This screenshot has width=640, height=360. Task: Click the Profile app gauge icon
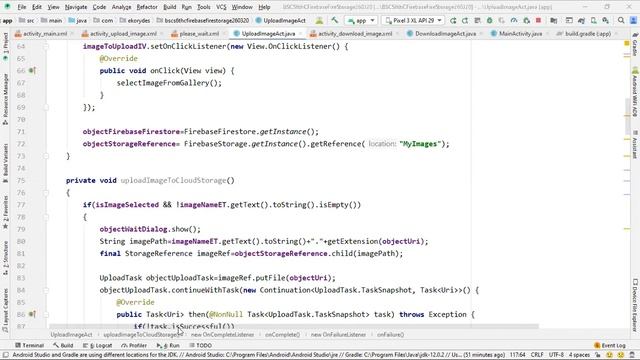(x=514, y=20)
